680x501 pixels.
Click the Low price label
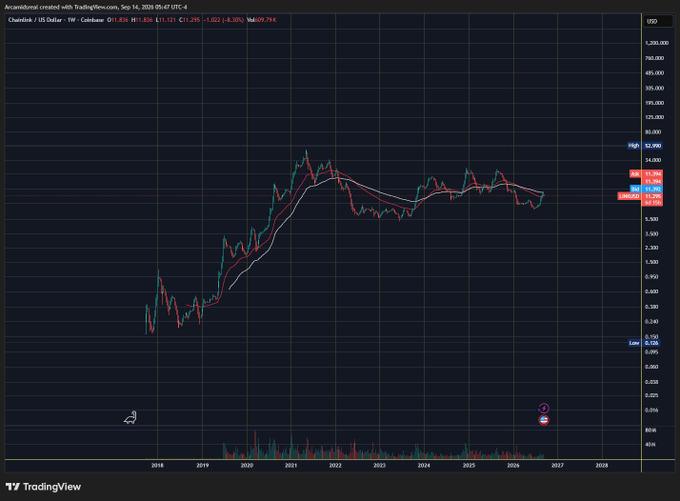tap(644, 343)
